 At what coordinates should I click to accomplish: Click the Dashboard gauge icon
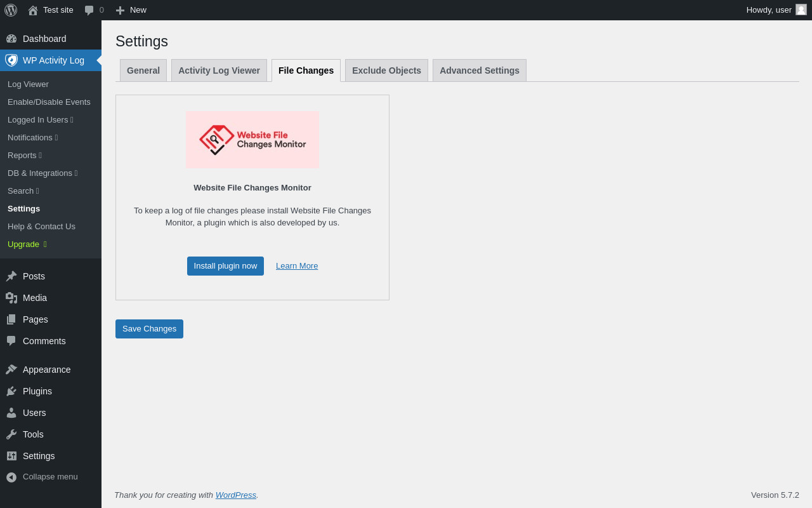click(11, 39)
